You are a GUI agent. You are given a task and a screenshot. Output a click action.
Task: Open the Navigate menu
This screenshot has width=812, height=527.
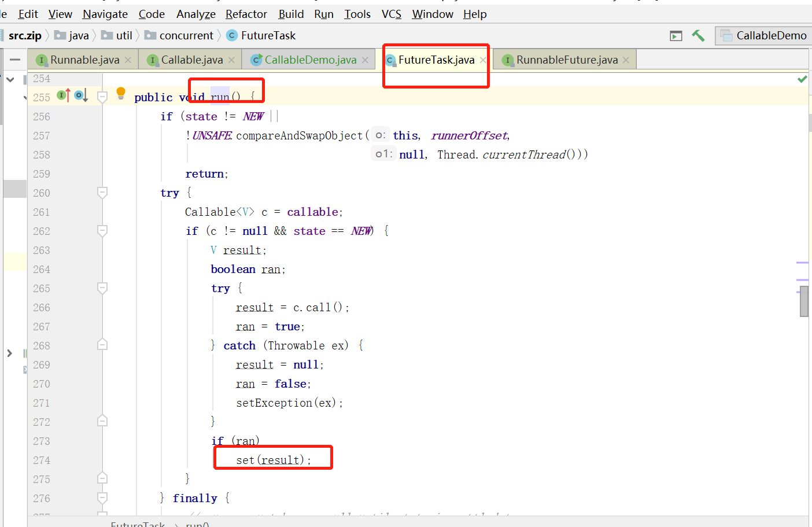pyautogui.click(x=105, y=14)
